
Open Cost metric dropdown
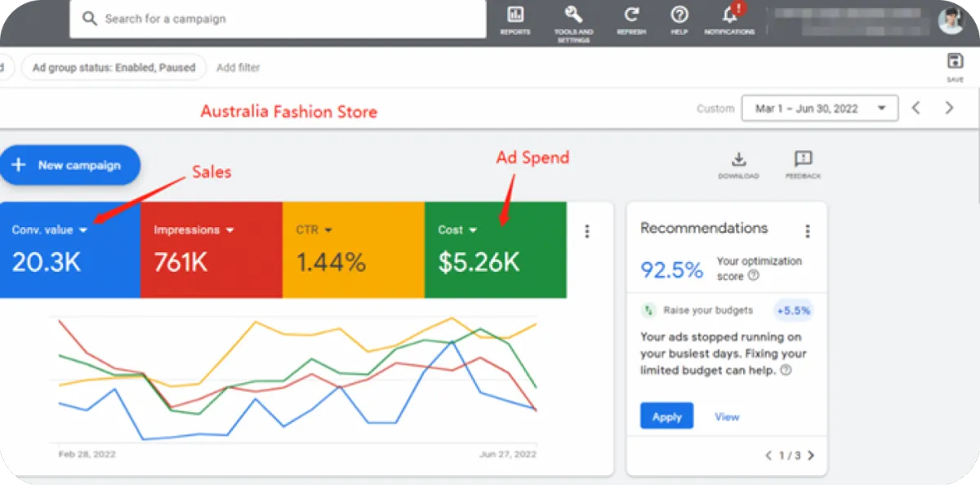(457, 230)
